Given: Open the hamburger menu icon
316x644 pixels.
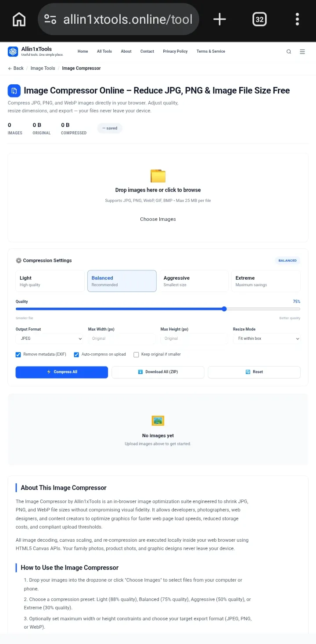Looking at the screenshot, I should (302, 51).
